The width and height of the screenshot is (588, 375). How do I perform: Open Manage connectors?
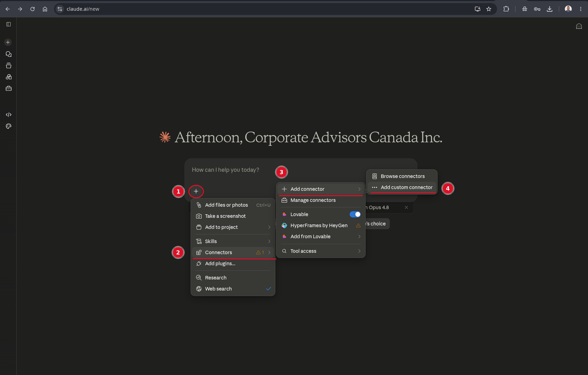[321, 200]
